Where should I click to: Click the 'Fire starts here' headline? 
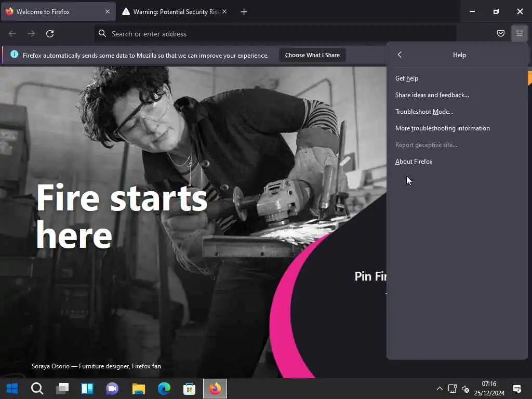(x=122, y=216)
